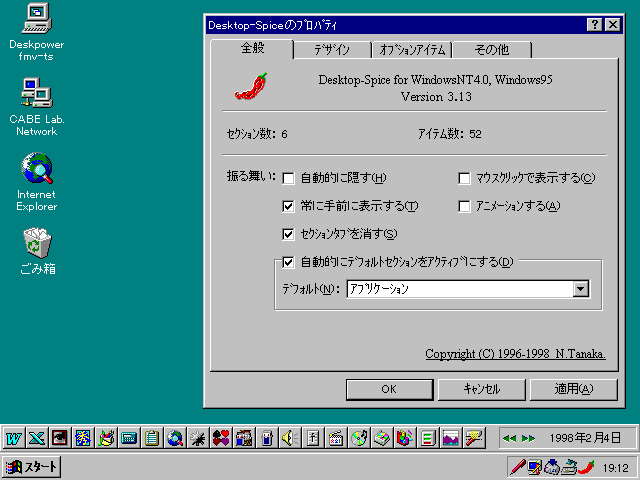Open the デフォルト(N) dropdown arrow
The image size is (640, 480).
[580, 289]
